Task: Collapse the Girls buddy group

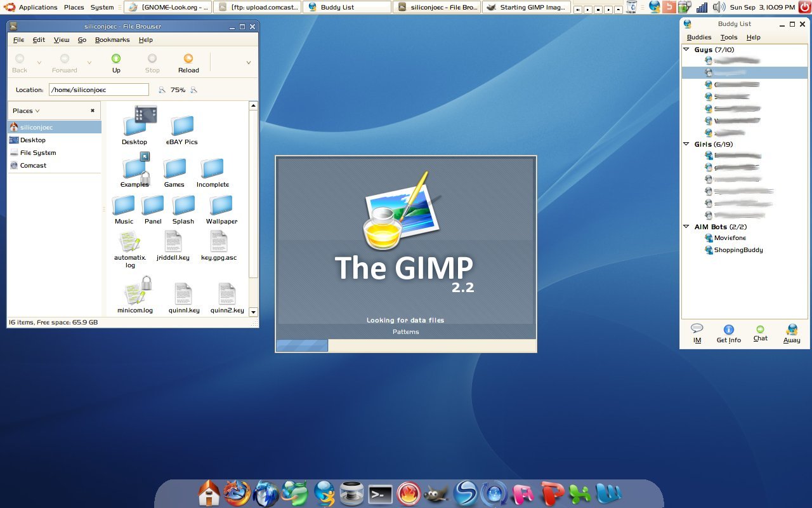Action: [x=686, y=144]
